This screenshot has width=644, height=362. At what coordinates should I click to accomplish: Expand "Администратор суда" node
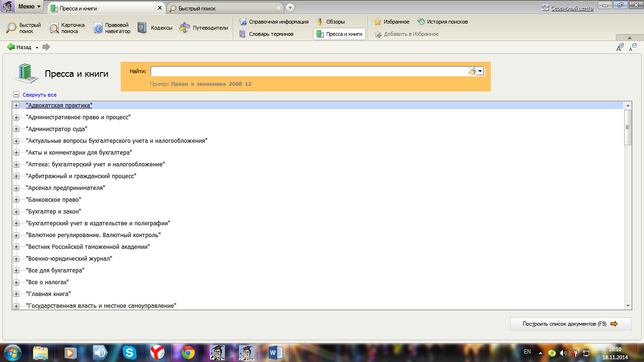pos(17,129)
